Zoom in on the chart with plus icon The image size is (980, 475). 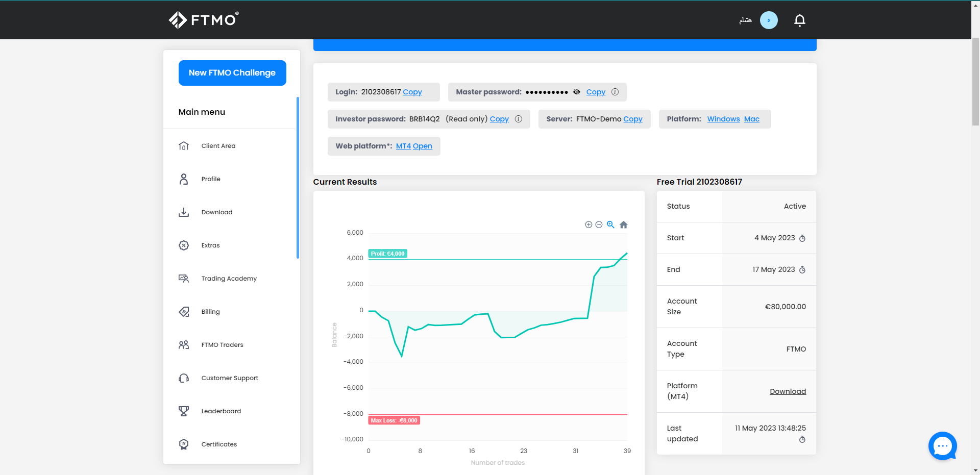pyautogui.click(x=589, y=224)
